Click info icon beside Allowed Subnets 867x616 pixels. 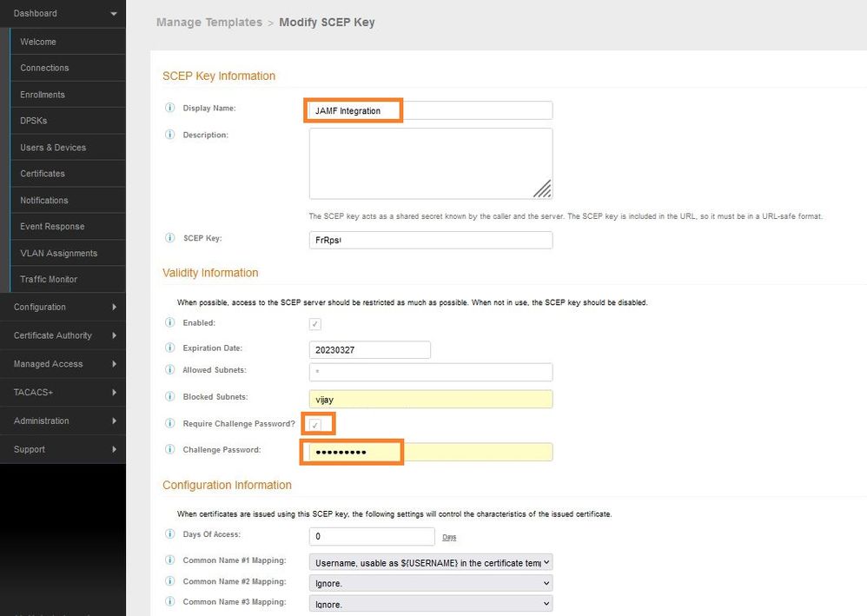170,370
